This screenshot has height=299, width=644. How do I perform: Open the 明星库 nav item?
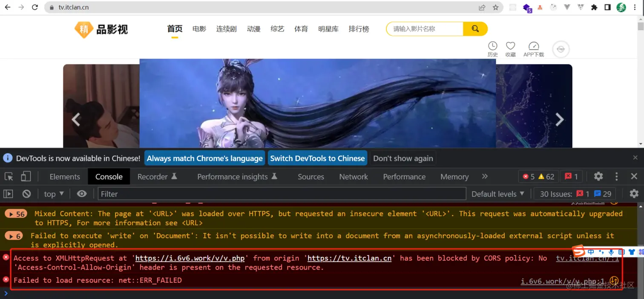pyautogui.click(x=328, y=29)
